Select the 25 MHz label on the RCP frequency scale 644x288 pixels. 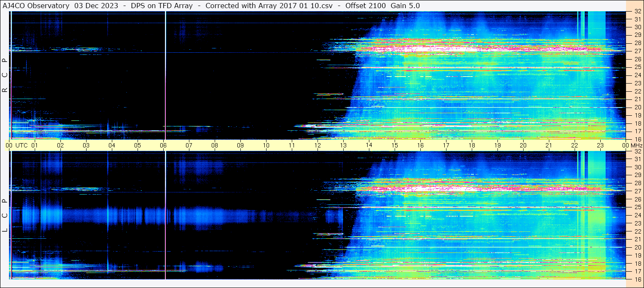[637, 67]
